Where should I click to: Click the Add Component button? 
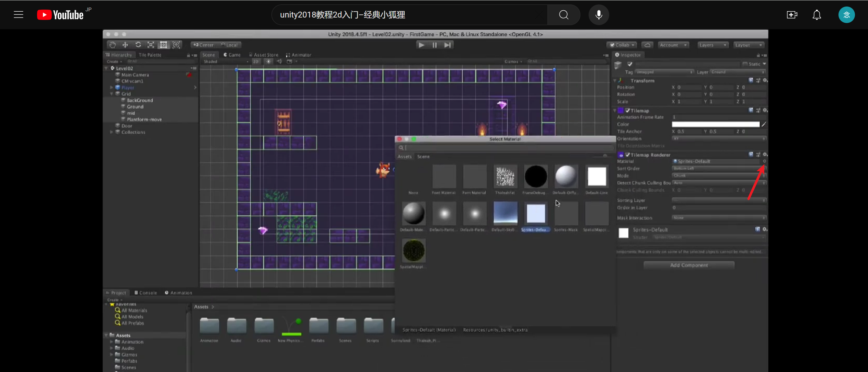688,265
